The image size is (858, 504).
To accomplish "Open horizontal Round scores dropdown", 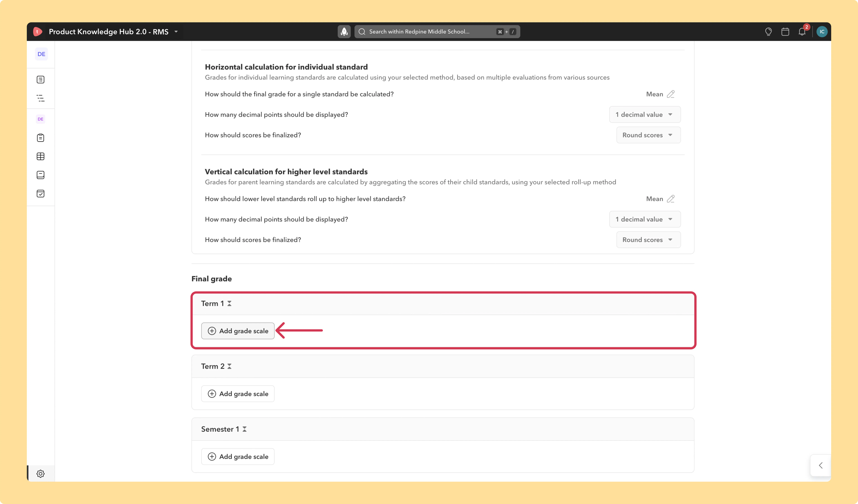I will 649,135.
